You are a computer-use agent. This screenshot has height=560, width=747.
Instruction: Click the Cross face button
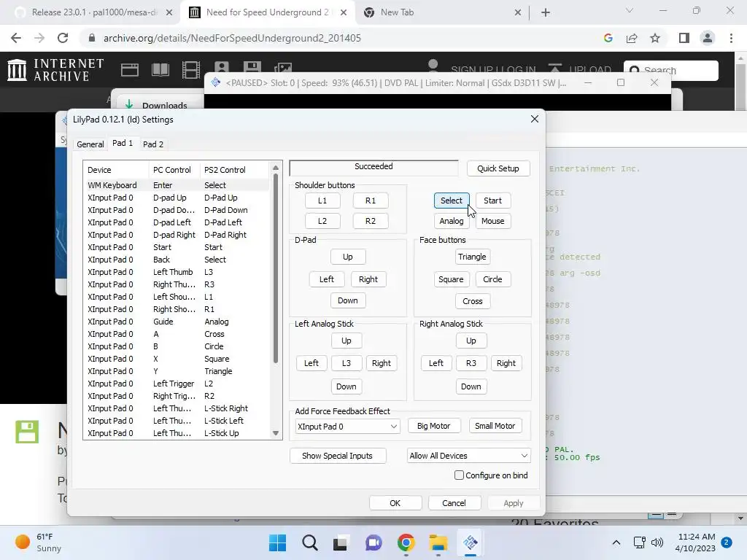click(x=472, y=301)
